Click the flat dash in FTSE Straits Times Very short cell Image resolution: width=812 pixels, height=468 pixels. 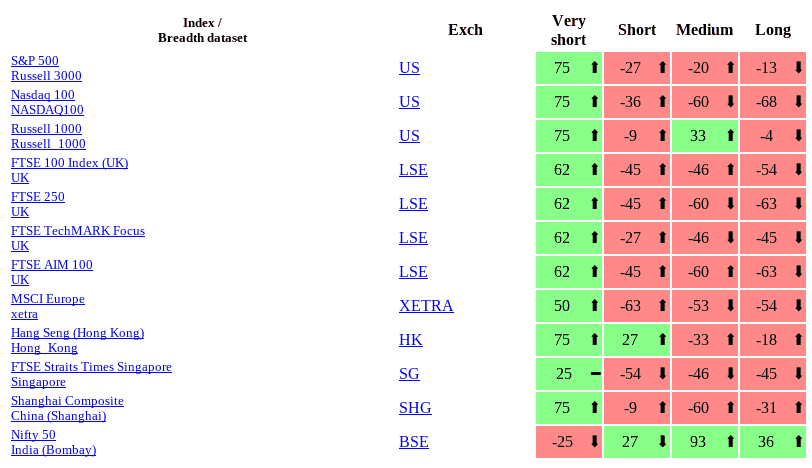595,374
